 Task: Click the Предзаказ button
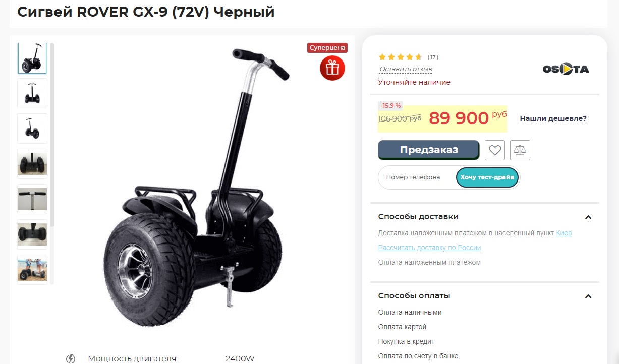tap(429, 150)
